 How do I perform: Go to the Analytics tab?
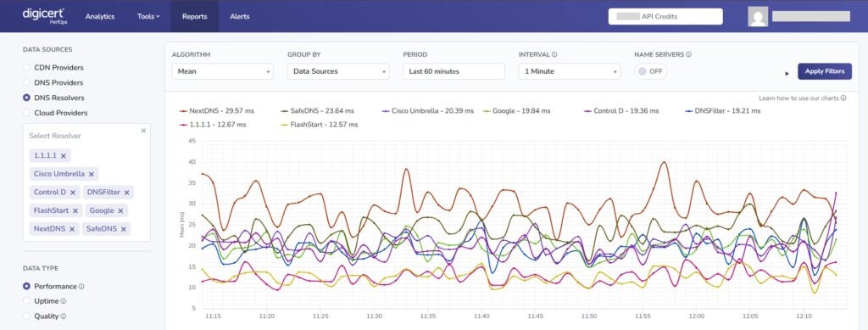100,17
